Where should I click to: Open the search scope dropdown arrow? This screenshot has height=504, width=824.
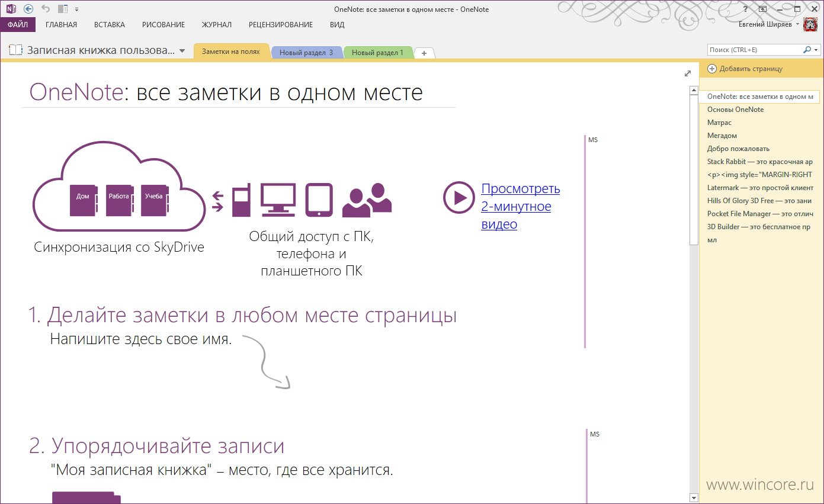click(816, 50)
